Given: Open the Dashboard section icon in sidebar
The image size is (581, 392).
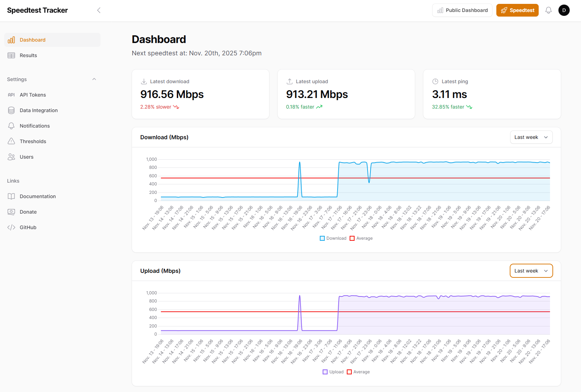Looking at the screenshot, I should tap(11, 40).
